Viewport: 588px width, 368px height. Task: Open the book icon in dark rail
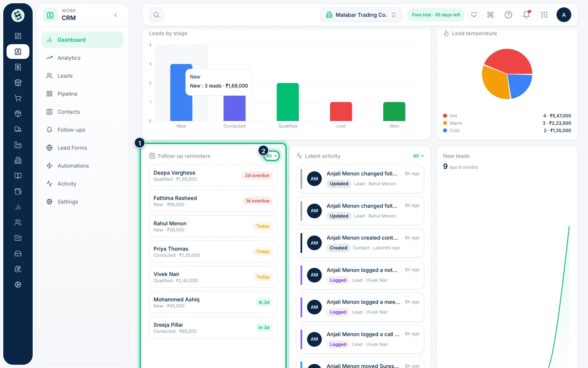(18, 176)
